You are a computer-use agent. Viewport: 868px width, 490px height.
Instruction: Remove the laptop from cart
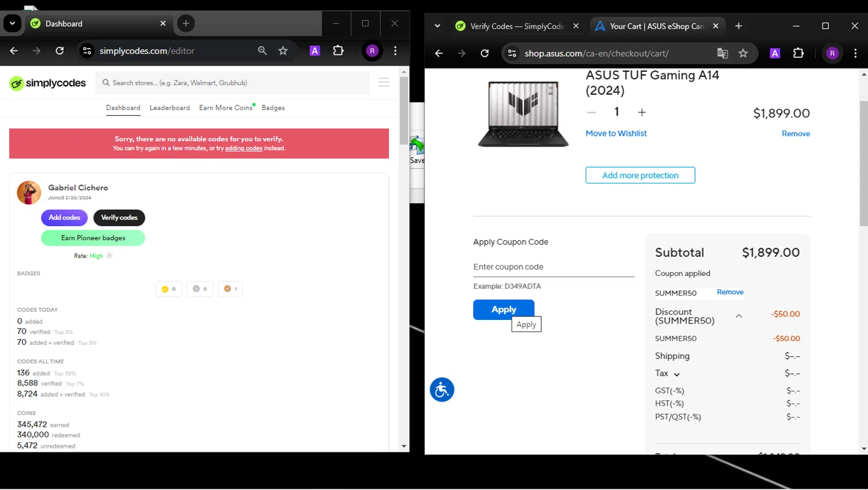796,134
